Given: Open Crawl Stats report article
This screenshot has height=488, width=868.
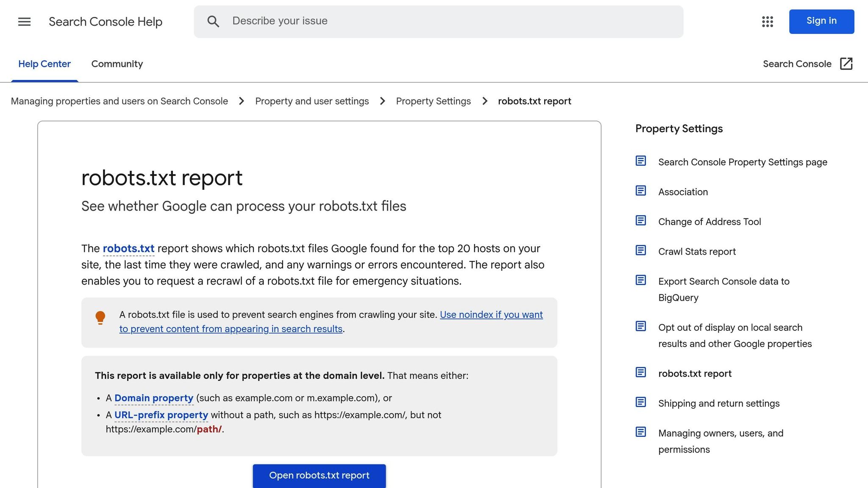Looking at the screenshot, I should (x=697, y=252).
